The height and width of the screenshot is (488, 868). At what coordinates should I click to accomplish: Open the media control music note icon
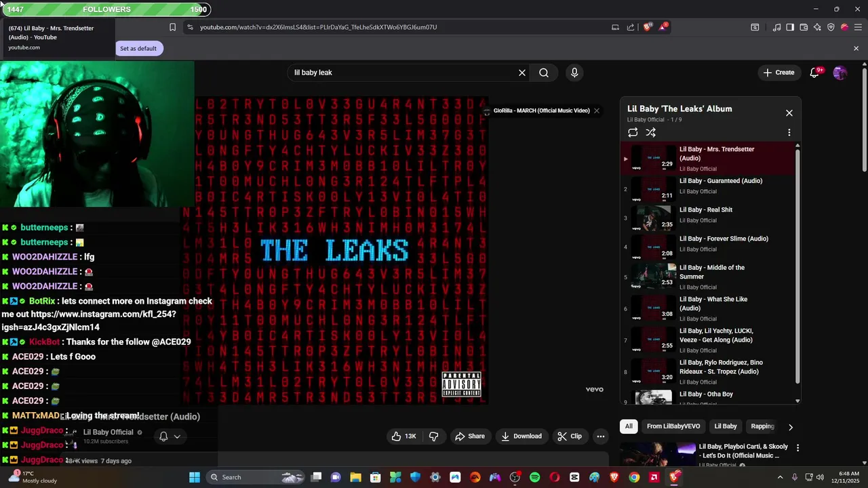point(776,27)
